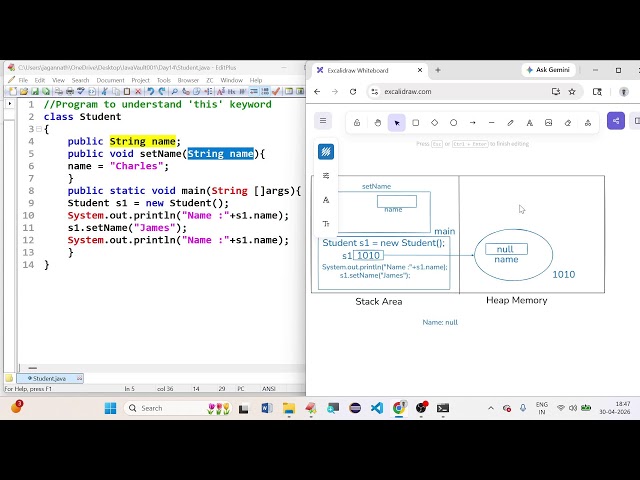The image size is (640, 480).
Task: Collapse the code fold marker on line 3
Action: pos(39,129)
